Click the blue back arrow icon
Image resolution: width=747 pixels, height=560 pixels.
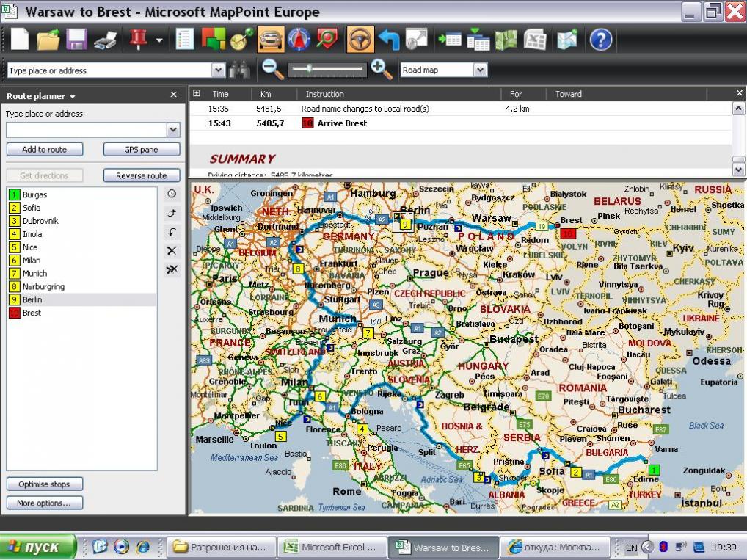click(388, 39)
